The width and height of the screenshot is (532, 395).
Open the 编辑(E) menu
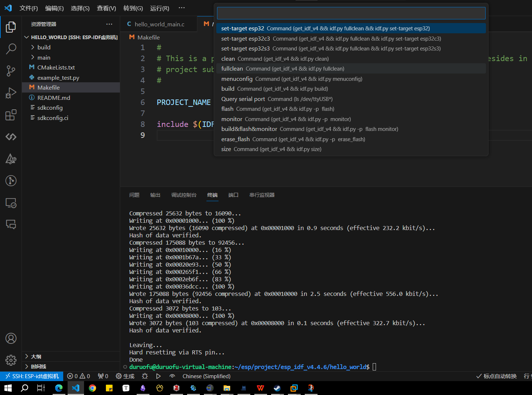click(x=54, y=8)
